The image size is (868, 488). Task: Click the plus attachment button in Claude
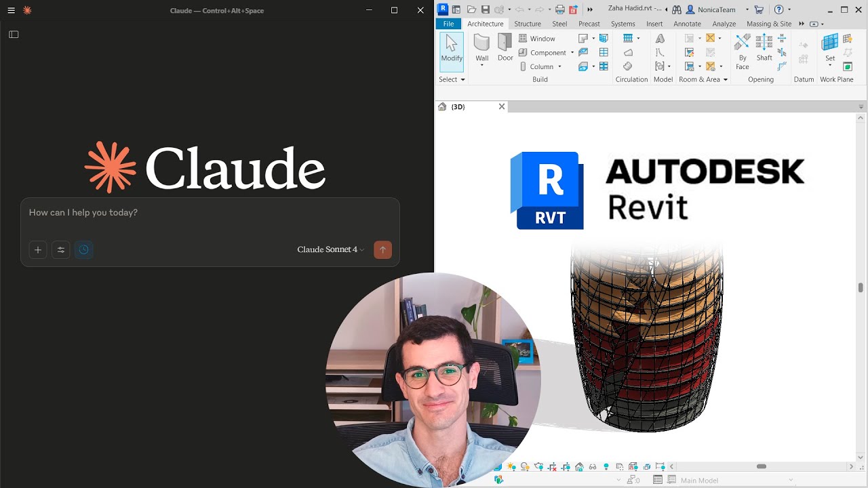[x=38, y=250]
